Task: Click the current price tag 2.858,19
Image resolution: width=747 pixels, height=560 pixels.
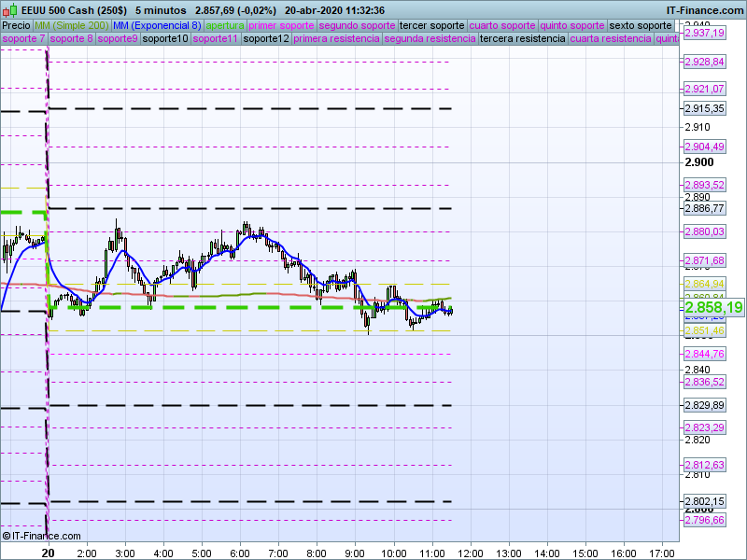Action: coord(713,307)
